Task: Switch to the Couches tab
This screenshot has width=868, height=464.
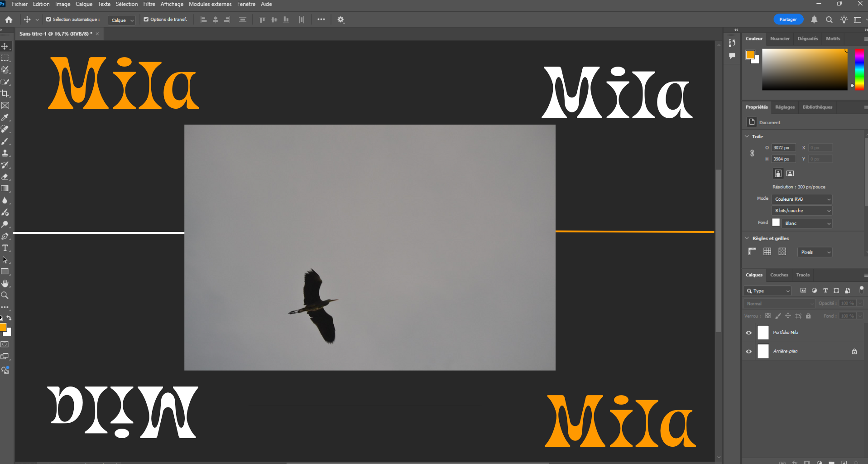Action: (779, 275)
